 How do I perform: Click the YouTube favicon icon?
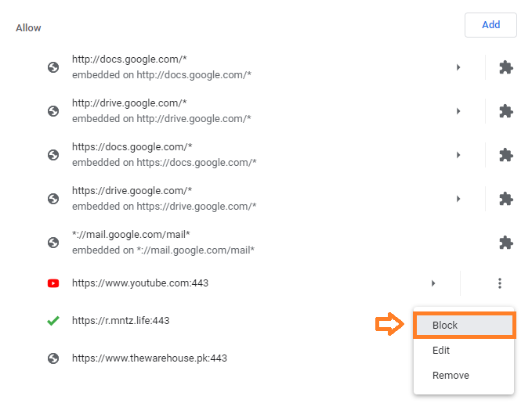53,283
